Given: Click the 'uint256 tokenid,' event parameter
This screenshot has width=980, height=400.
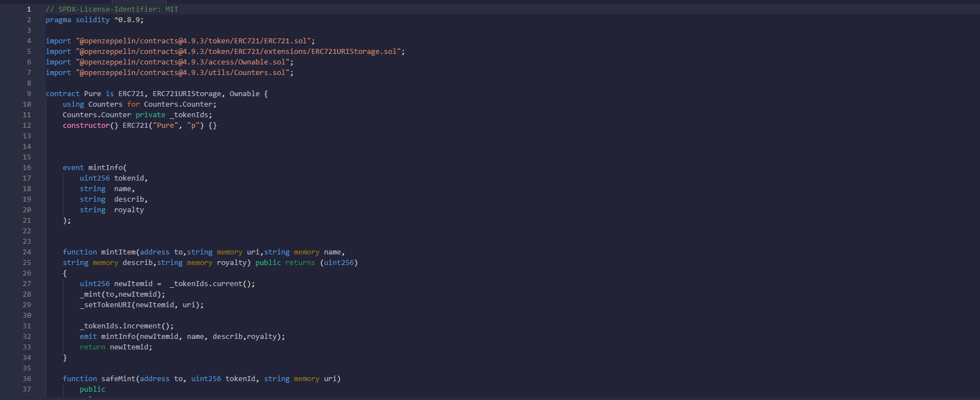Looking at the screenshot, I should 113,178.
